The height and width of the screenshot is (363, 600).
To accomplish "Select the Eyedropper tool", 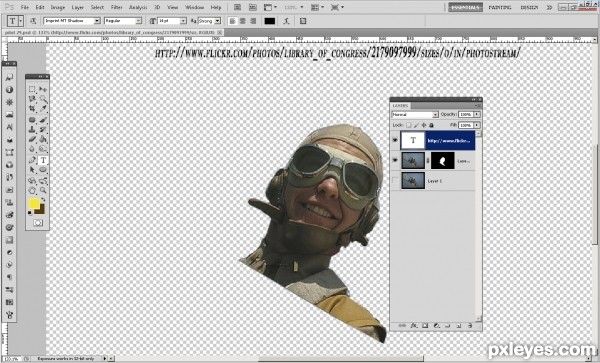I will (43, 109).
